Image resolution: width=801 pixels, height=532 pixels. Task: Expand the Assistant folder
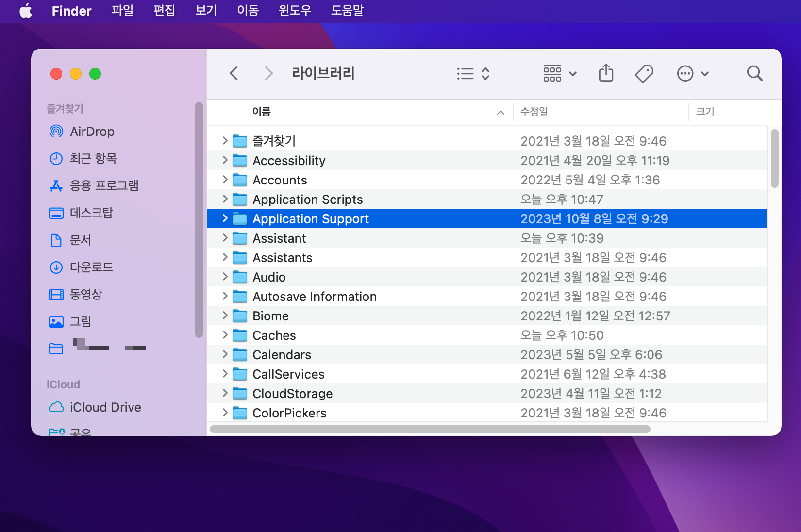[x=225, y=238]
